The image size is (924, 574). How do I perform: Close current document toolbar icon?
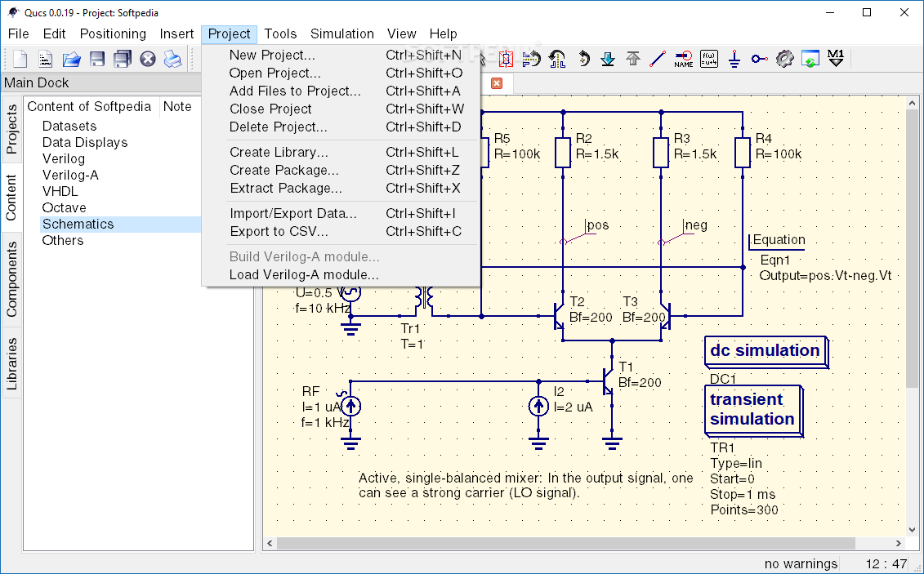[148, 59]
